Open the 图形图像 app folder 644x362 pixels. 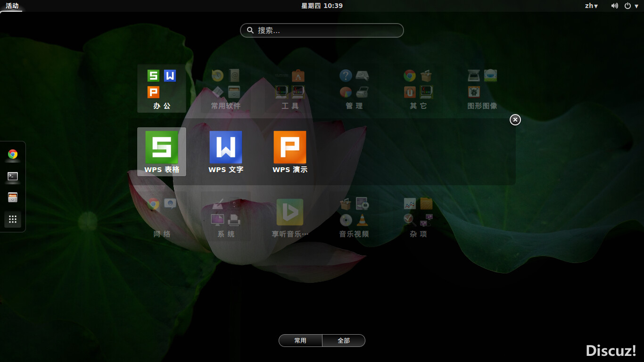482,89
